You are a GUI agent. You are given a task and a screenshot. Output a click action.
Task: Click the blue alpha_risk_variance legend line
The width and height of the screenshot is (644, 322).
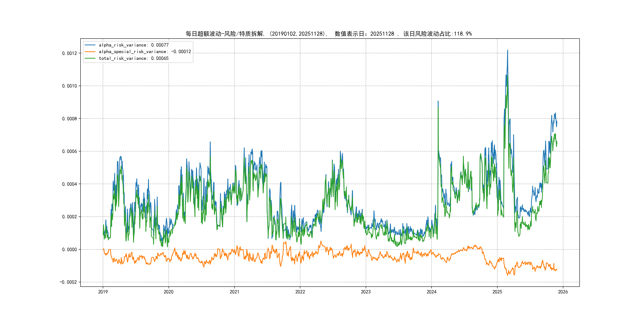click(90, 45)
